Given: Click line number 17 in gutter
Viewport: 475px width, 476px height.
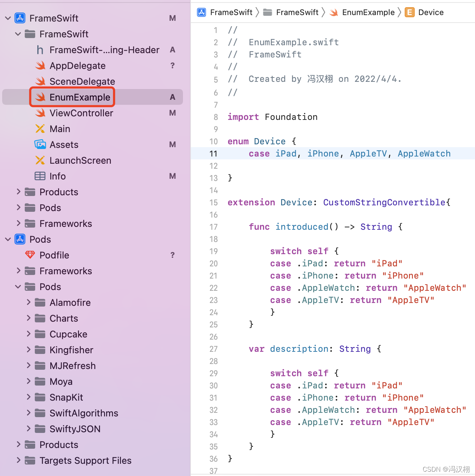Looking at the screenshot, I should (213, 227).
